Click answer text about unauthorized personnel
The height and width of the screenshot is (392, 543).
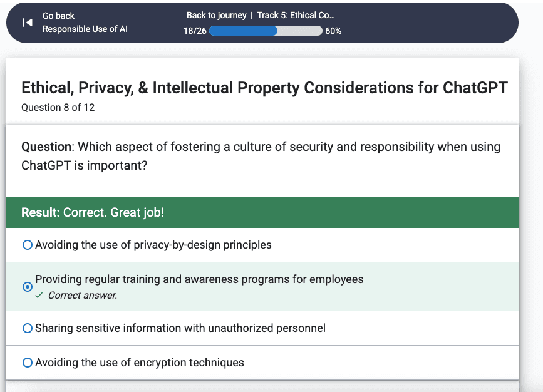pos(180,328)
